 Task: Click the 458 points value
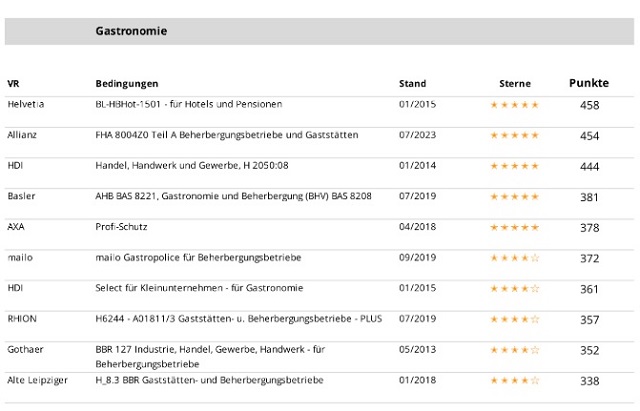point(589,105)
